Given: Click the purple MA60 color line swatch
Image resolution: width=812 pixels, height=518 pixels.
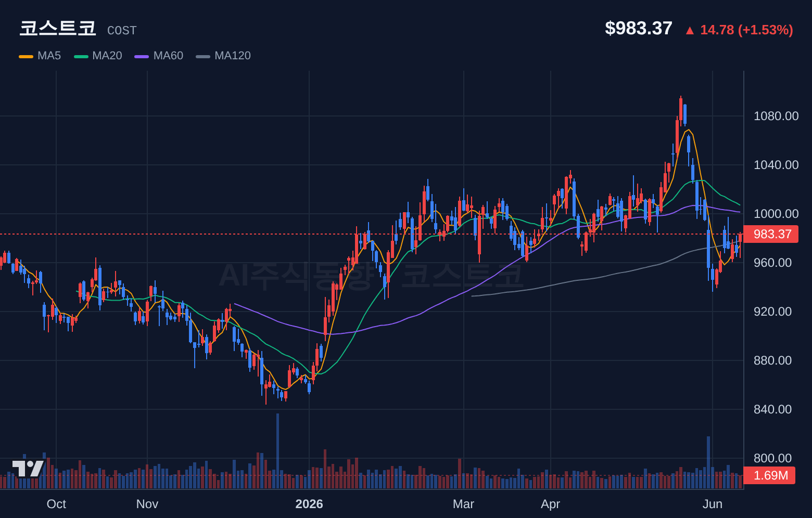Looking at the screenshot, I should (x=142, y=56).
